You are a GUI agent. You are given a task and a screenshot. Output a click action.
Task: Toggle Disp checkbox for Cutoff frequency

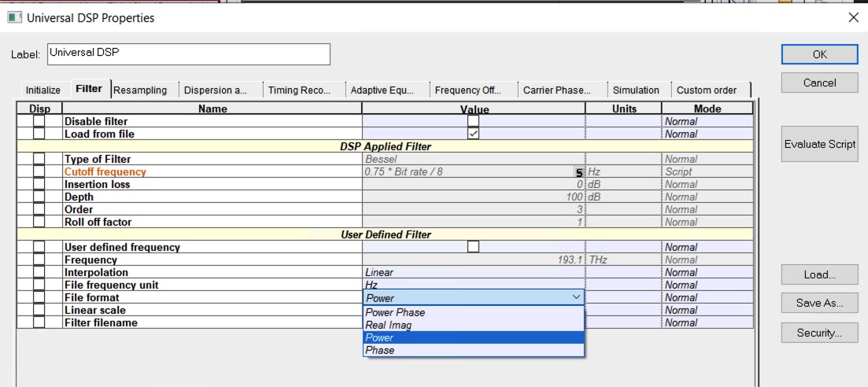pyautogui.click(x=39, y=171)
